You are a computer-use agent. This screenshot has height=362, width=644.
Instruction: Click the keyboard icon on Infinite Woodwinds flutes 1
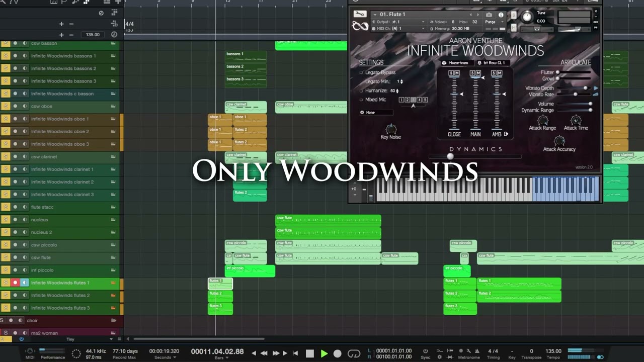pos(113,283)
